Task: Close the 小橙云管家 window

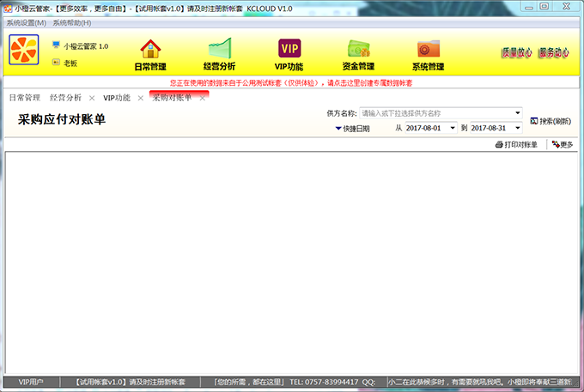Action: (566, 6)
